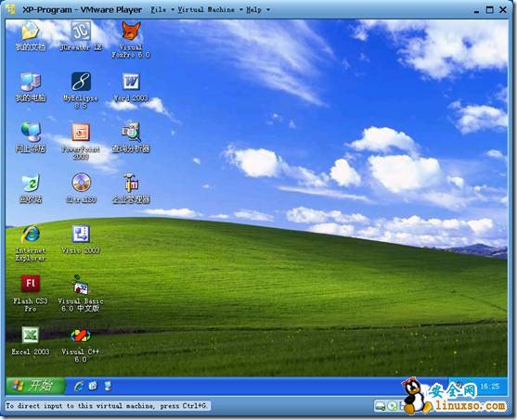Click the Excel 2003 shortcut
The image size is (517, 420).
tap(31, 341)
